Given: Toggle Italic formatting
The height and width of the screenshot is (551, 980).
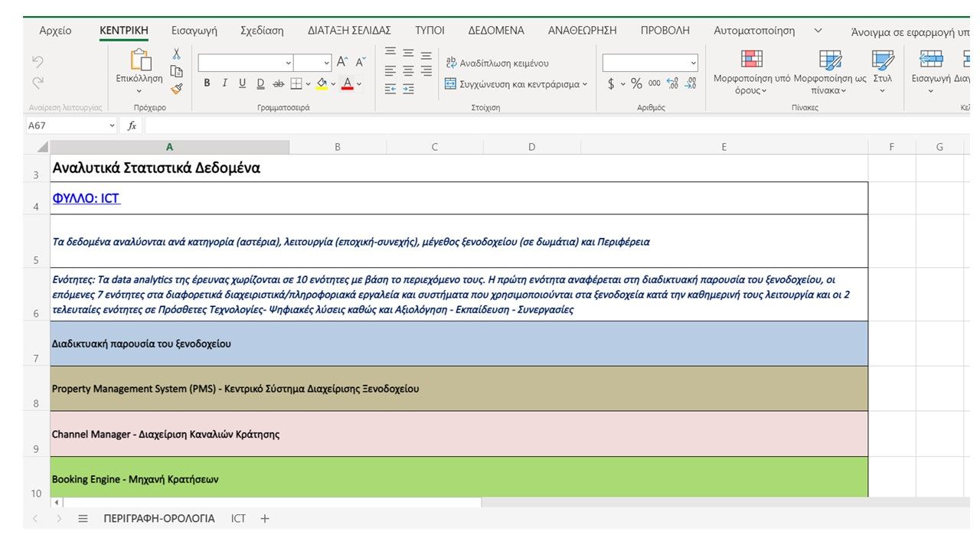Looking at the screenshot, I should click(224, 83).
